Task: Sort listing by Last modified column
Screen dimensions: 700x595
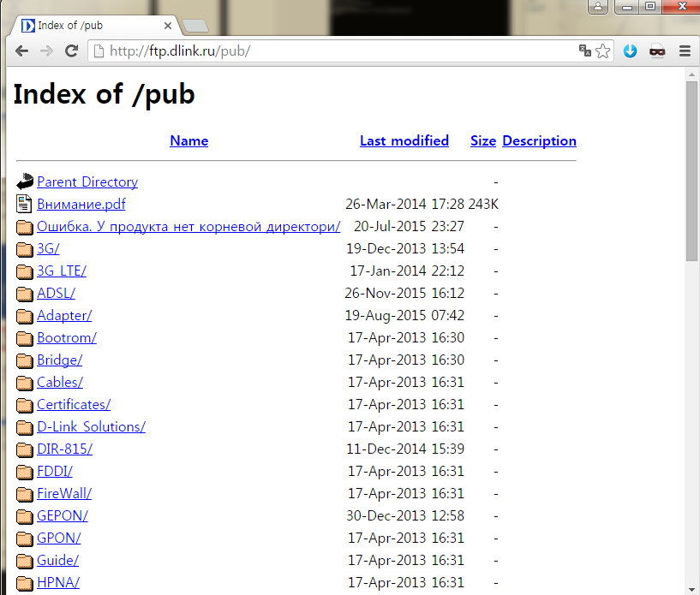Action: [x=404, y=141]
